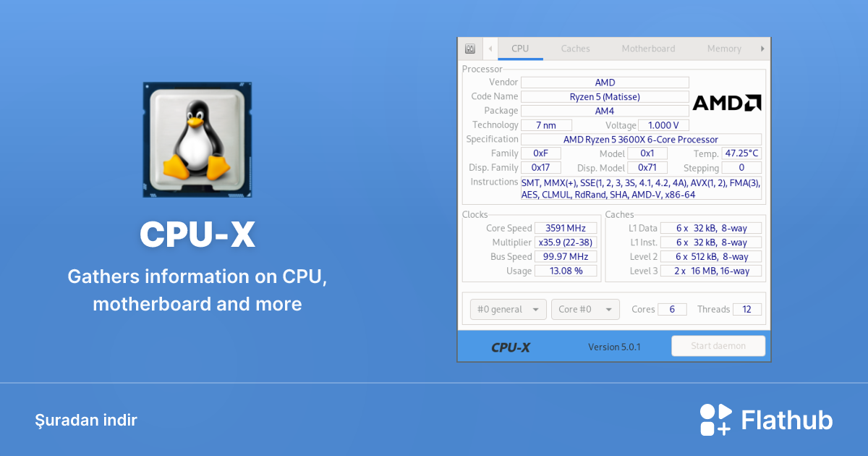
Task: Select the Flathub wordmark text
Action: point(786,419)
